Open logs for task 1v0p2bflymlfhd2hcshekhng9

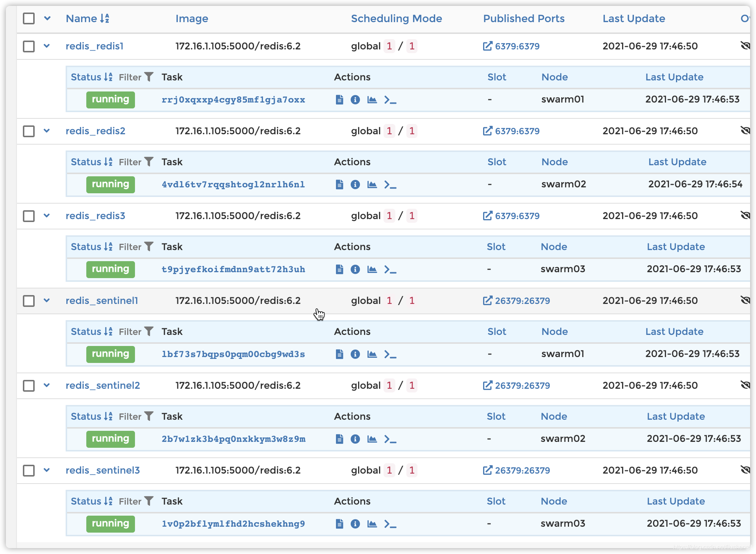[340, 524]
